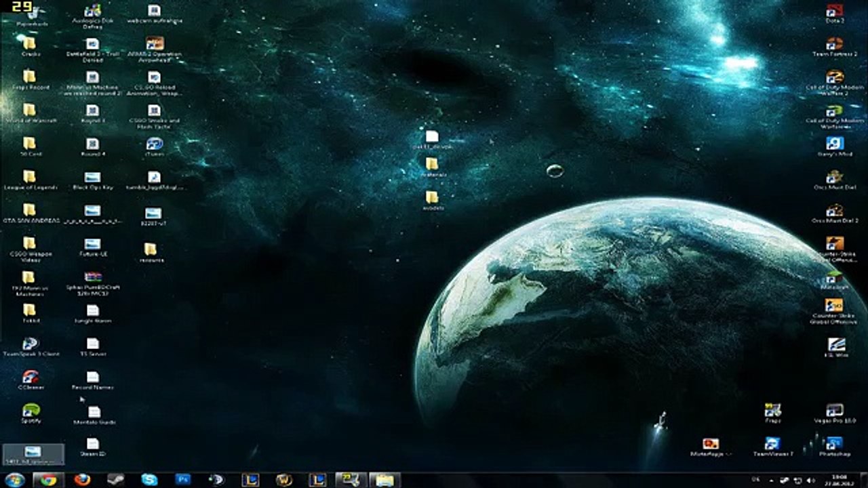This screenshot has width=868, height=488.
Task: Open the iTunes desktop shortcut
Action: tap(155, 146)
